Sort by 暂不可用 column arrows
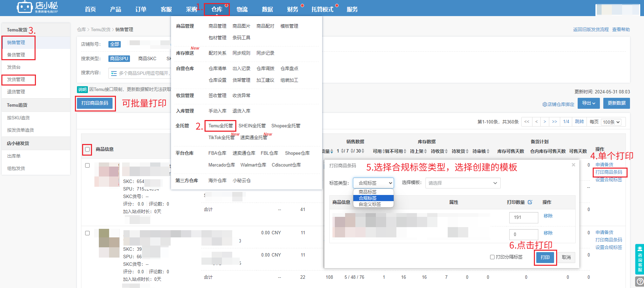 point(405,151)
